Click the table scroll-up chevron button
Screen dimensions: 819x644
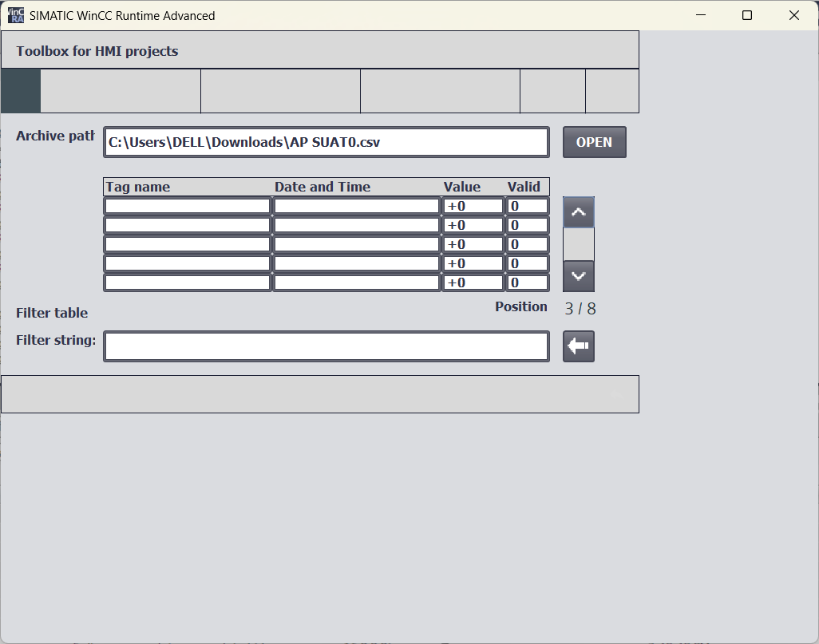(579, 212)
